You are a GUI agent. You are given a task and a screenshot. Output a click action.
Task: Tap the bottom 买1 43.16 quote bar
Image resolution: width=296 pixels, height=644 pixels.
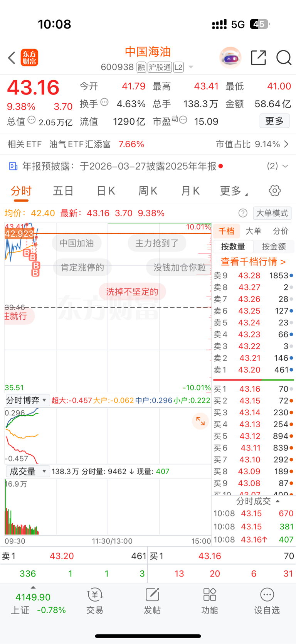[x=222, y=556]
